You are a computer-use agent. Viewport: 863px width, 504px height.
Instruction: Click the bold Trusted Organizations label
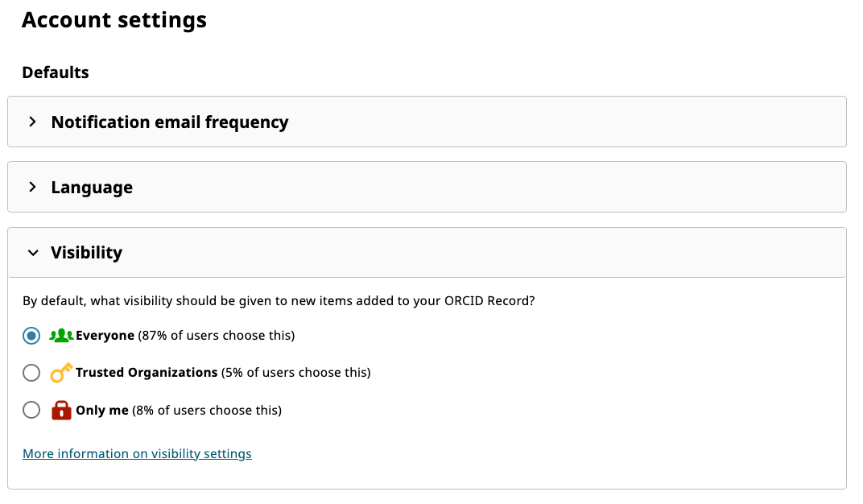coord(147,373)
